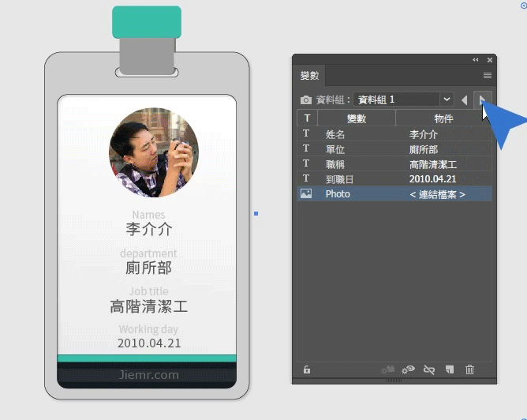Sort by the type T column header

tap(307, 118)
